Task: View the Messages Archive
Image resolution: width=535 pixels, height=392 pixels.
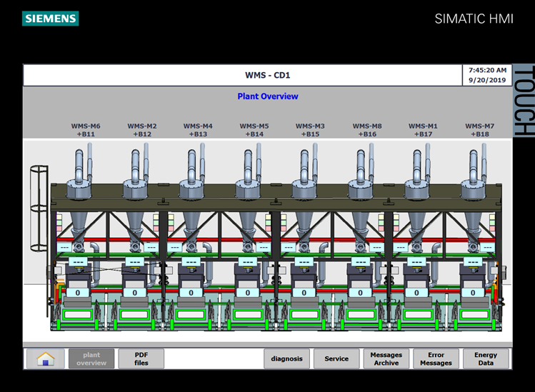Action: point(386,358)
